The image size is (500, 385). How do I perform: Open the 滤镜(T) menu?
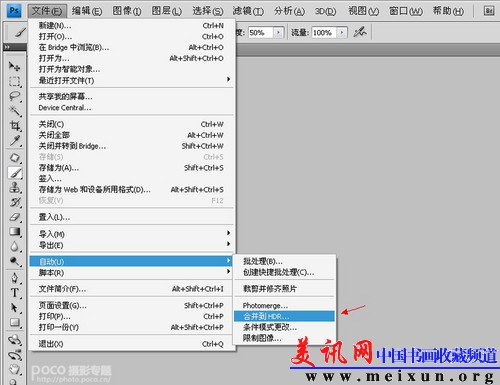tap(248, 11)
